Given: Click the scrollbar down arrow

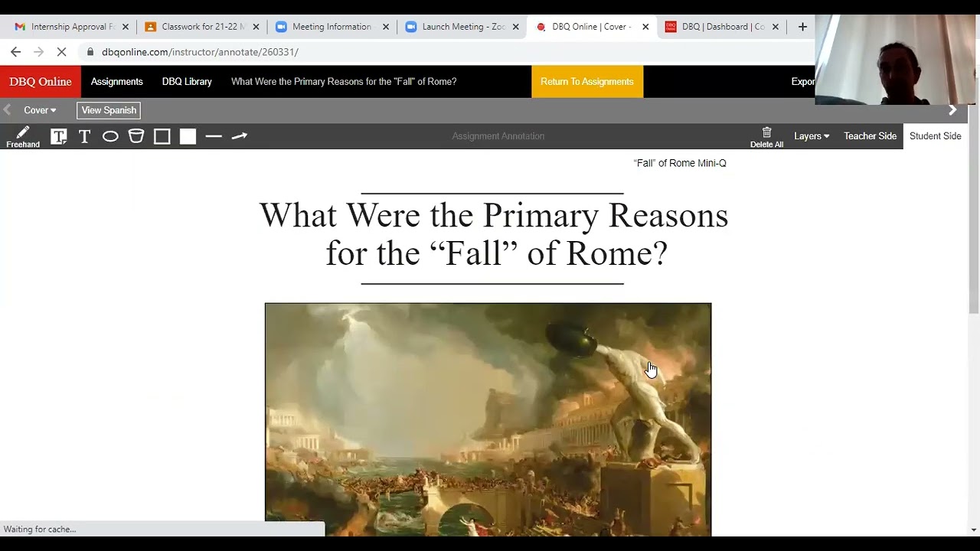Looking at the screenshot, I should click(x=974, y=530).
